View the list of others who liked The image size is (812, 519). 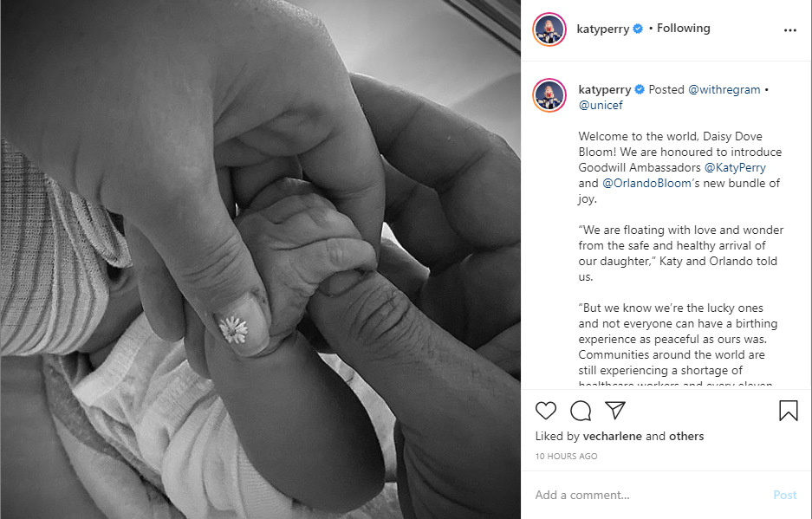pyautogui.click(x=686, y=436)
